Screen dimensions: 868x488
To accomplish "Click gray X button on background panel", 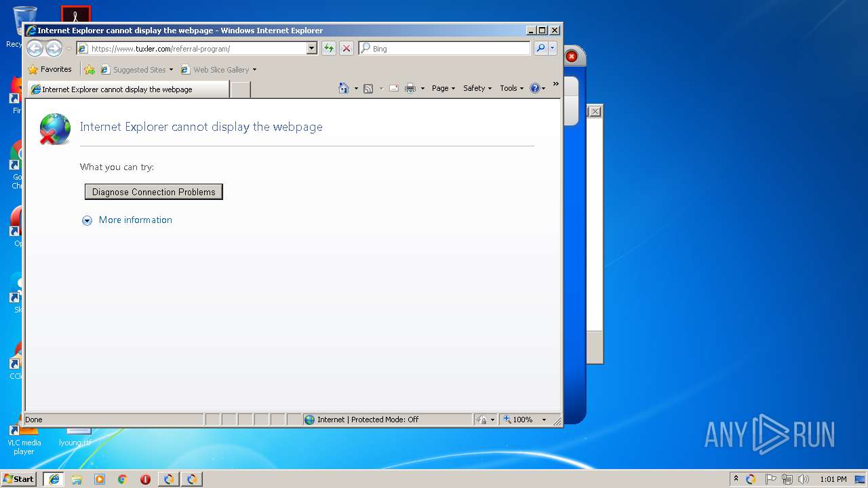I will [595, 111].
